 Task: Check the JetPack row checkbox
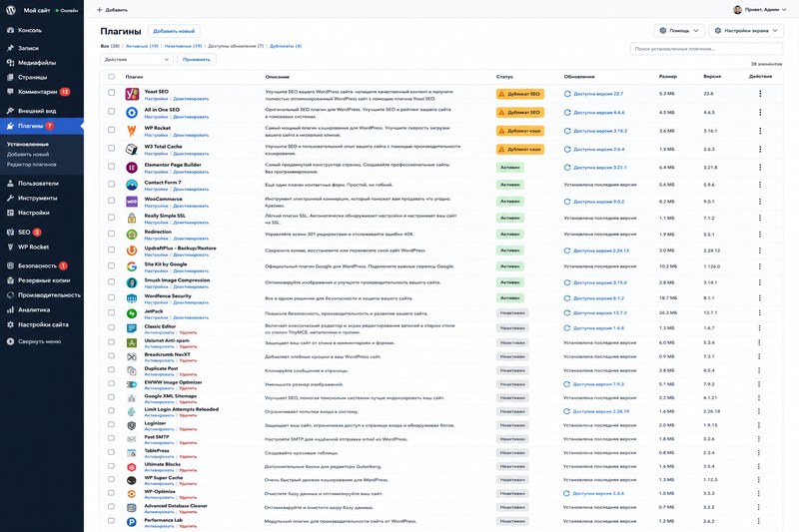coord(111,312)
